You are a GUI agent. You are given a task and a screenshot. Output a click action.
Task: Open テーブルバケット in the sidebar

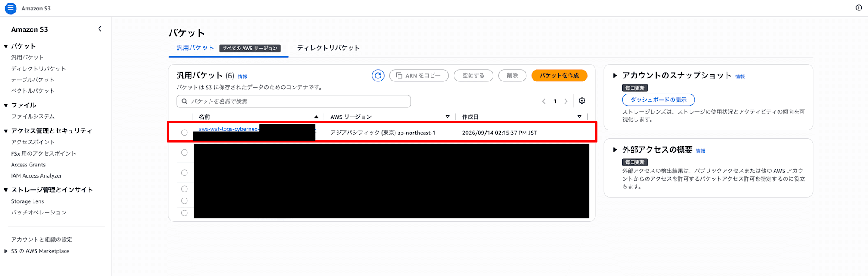click(x=33, y=80)
